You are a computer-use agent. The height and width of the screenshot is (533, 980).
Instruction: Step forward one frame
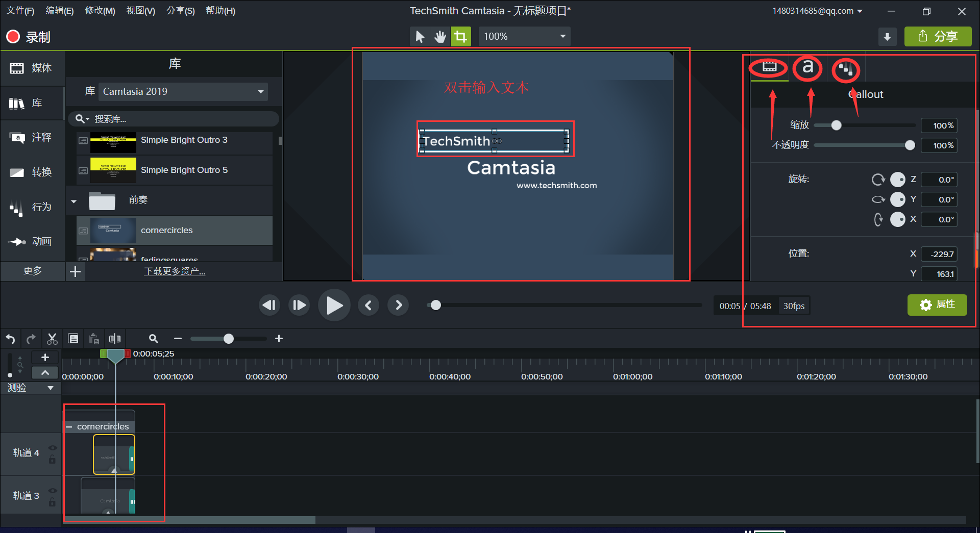pyautogui.click(x=299, y=306)
